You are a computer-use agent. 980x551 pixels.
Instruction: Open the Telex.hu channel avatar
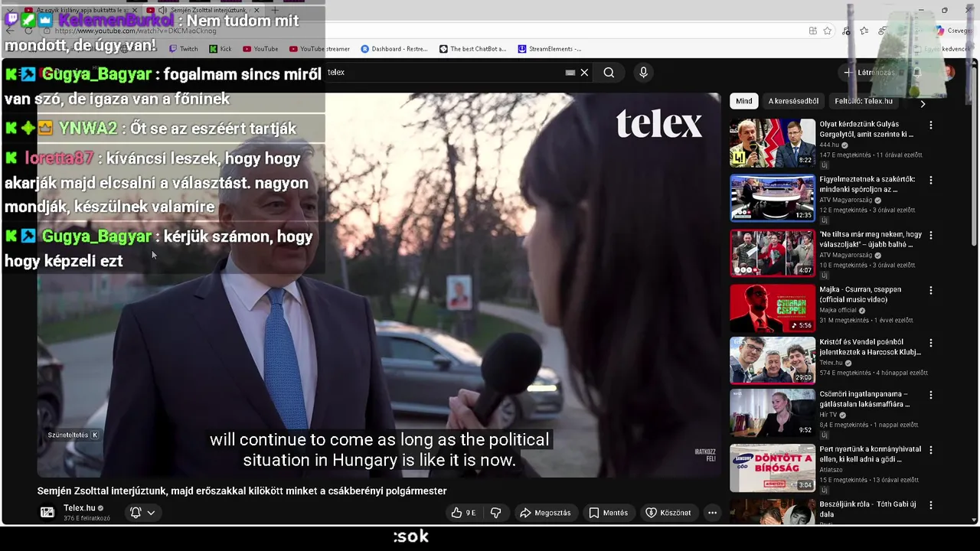pyautogui.click(x=47, y=513)
